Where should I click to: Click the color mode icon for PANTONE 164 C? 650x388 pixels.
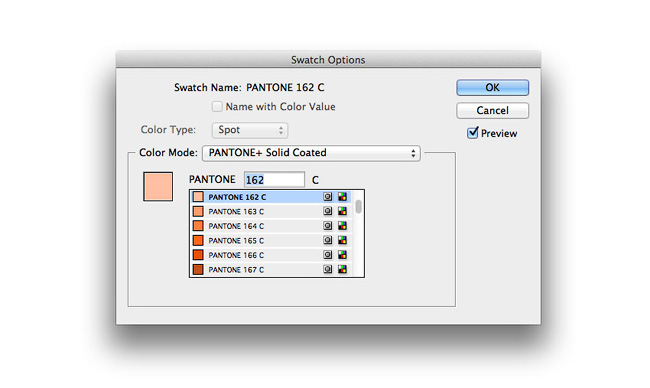point(342,226)
